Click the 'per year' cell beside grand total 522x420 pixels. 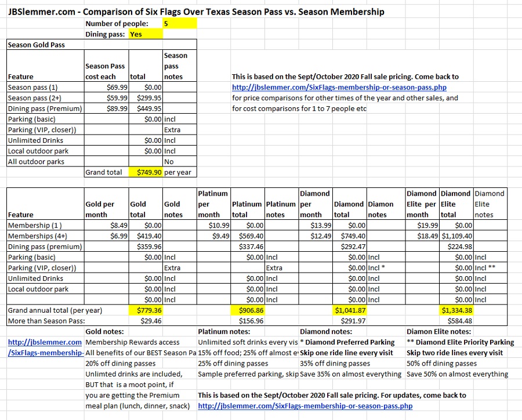click(x=180, y=172)
